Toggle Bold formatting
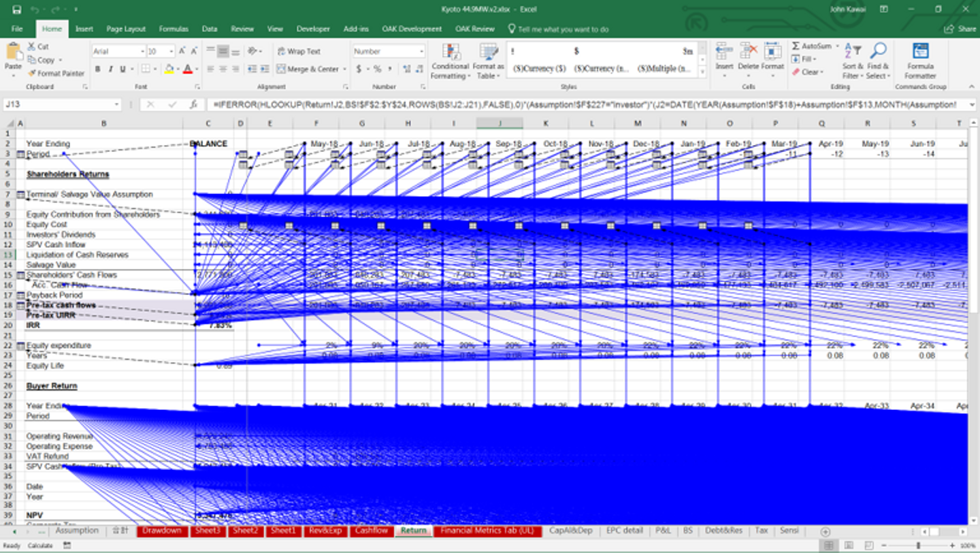Image resolution: width=980 pixels, height=553 pixels. (98, 69)
